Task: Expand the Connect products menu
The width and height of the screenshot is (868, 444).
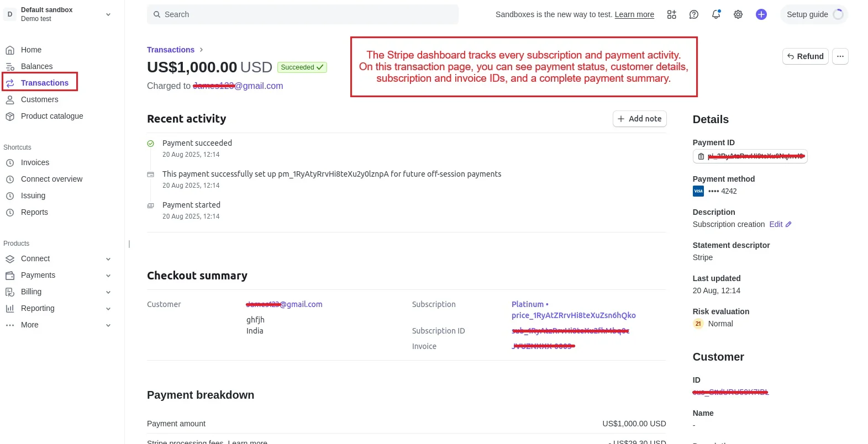Action: pos(108,258)
